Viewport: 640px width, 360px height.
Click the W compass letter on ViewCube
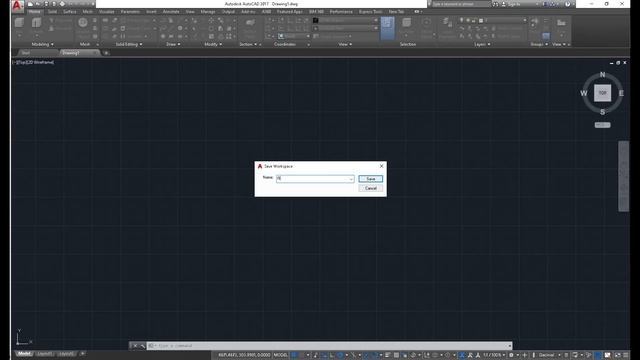(x=584, y=93)
